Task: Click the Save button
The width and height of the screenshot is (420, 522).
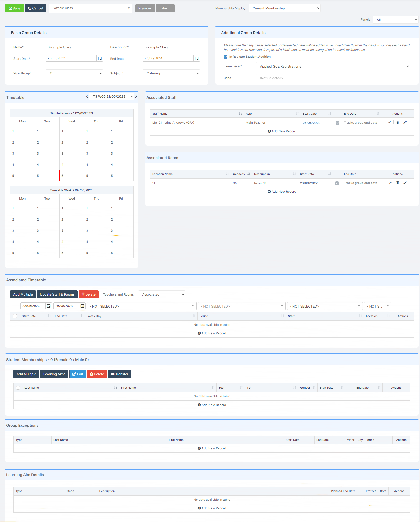Action: pyautogui.click(x=14, y=8)
